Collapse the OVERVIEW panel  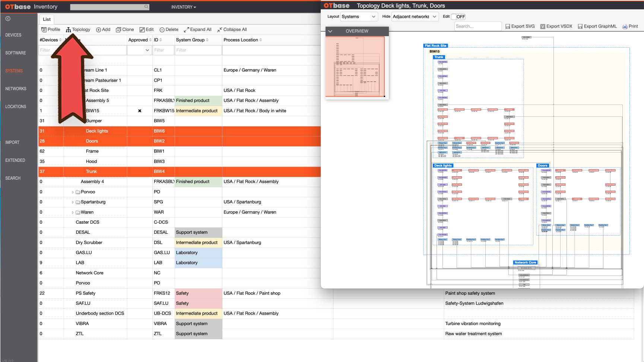330,31
